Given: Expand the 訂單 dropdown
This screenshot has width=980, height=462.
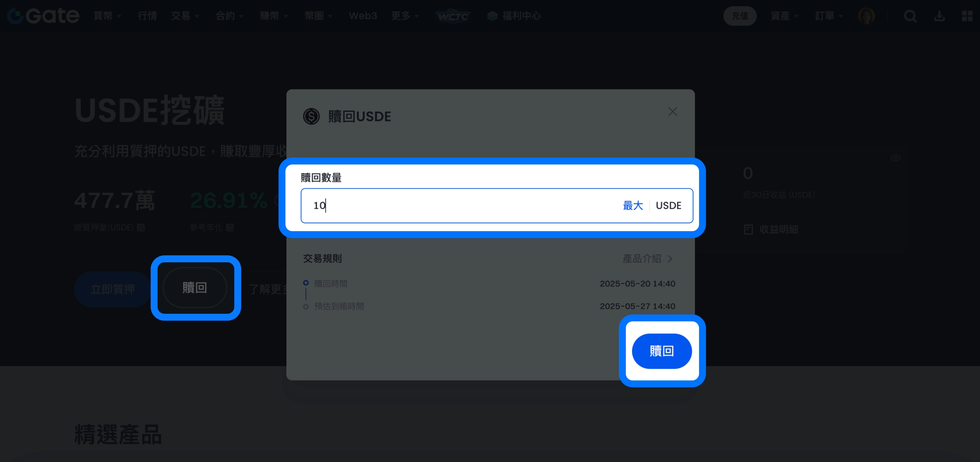Looking at the screenshot, I should [x=829, y=16].
